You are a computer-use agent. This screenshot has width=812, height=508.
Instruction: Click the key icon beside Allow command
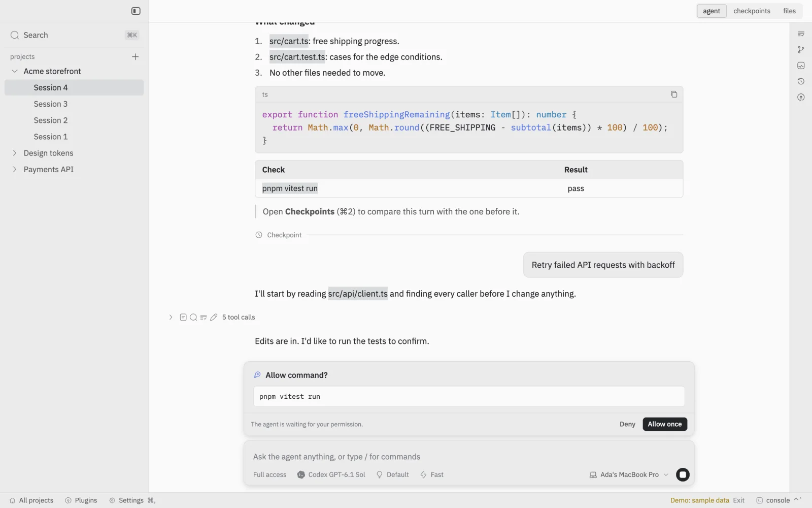[x=257, y=375]
